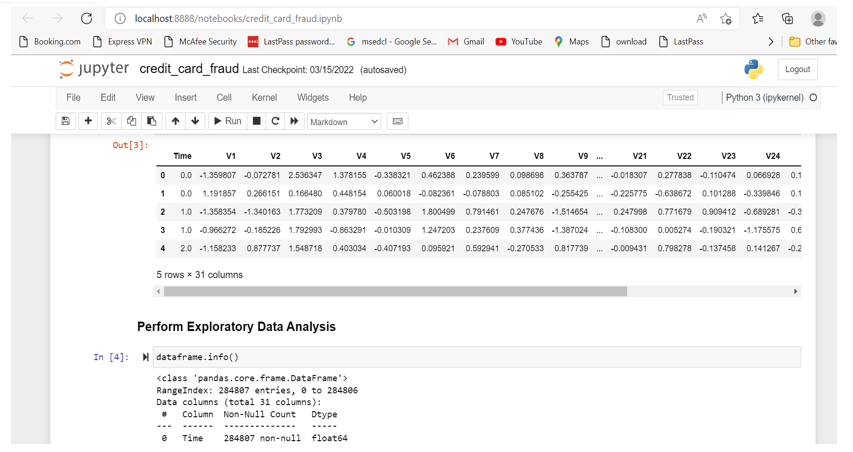Click the Perform Exploratory Data Analysis heading

click(x=236, y=326)
